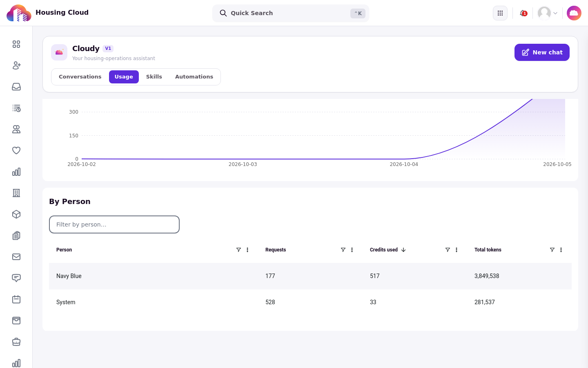This screenshot has width=588, height=368.
Task: Open the chat bubble icon in sidebar
Action: [x=16, y=278]
